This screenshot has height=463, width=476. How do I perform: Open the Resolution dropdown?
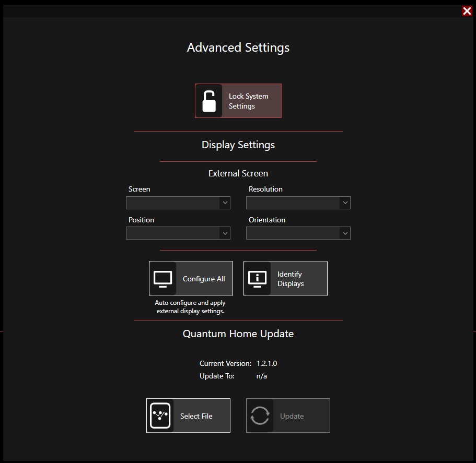(298, 203)
